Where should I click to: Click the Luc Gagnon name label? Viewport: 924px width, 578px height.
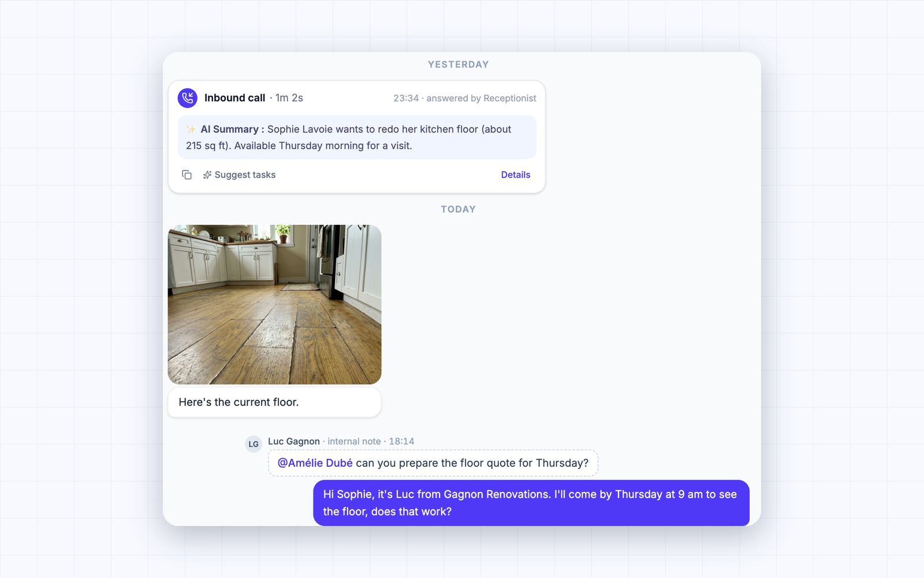294,442
